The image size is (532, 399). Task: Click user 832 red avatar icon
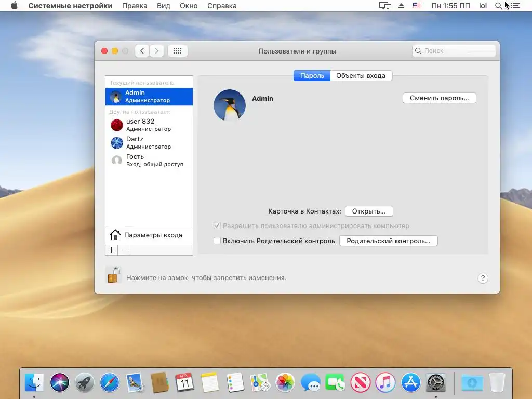(117, 125)
